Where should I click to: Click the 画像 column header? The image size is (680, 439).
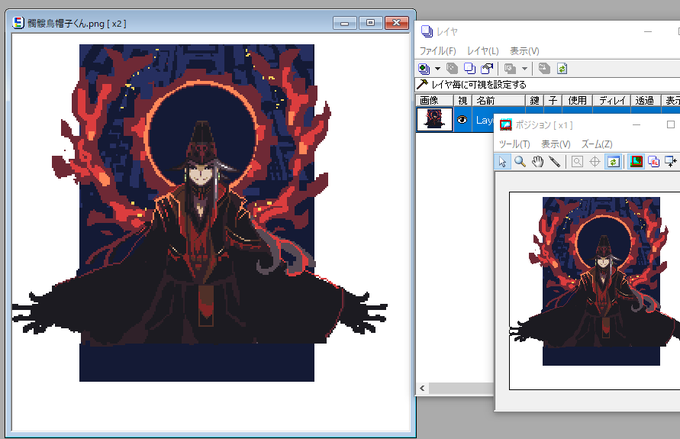435,101
